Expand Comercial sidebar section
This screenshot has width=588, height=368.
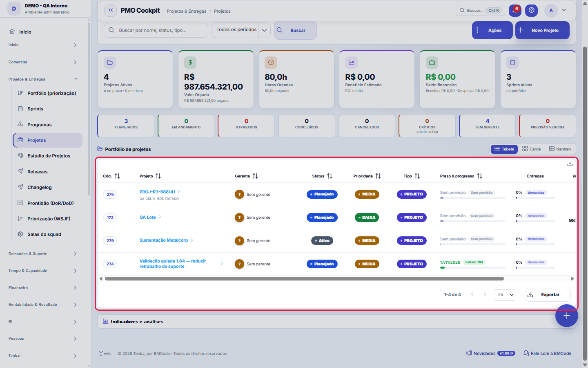coord(43,62)
